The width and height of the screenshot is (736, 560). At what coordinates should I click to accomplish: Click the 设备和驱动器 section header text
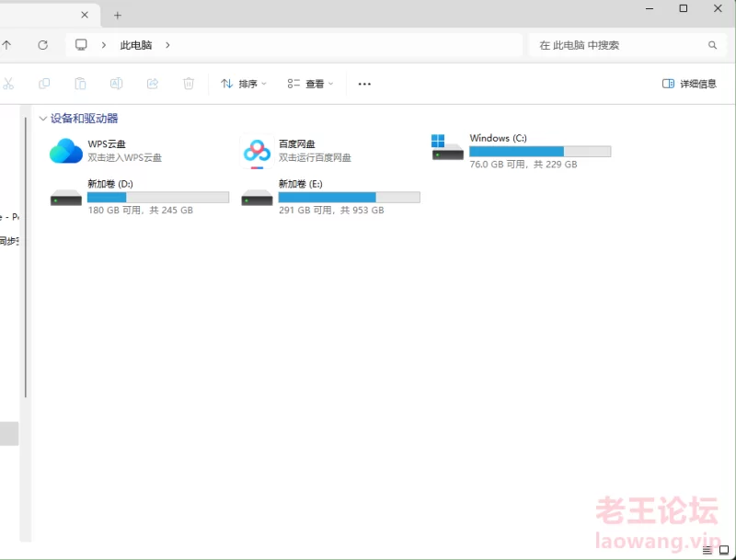(x=84, y=119)
